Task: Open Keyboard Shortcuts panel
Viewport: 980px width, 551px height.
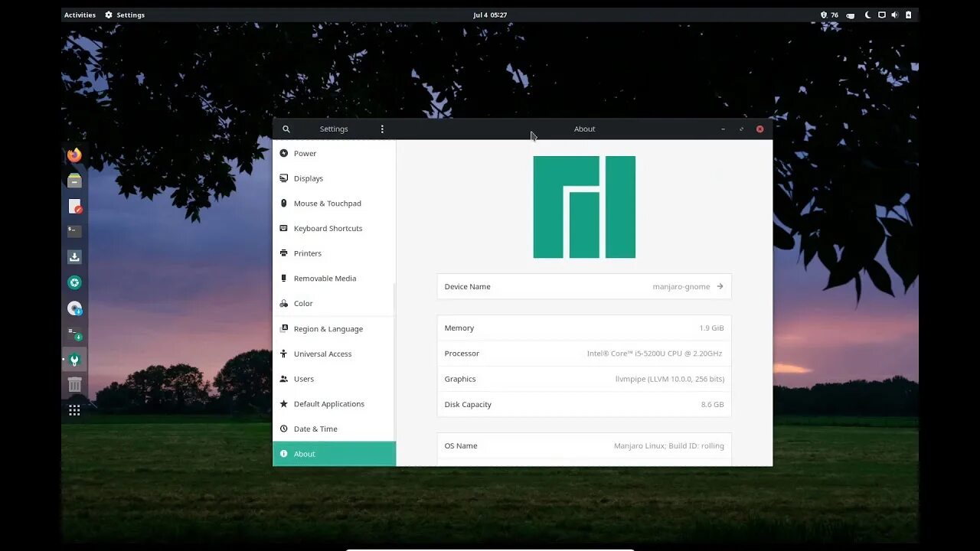Action: pos(335,228)
